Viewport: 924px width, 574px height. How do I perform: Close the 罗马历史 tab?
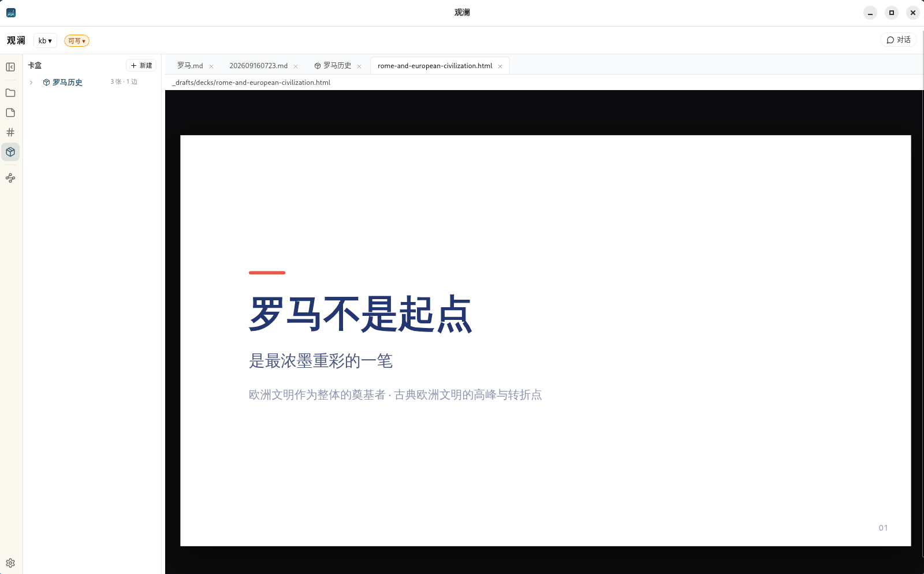pos(359,66)
